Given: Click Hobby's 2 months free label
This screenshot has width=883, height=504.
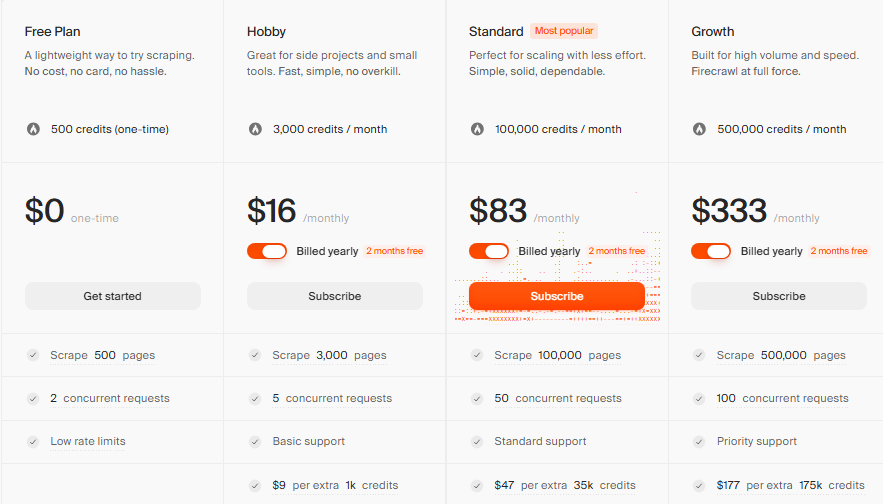Looking at the screenshot, I should pos(394,251).
